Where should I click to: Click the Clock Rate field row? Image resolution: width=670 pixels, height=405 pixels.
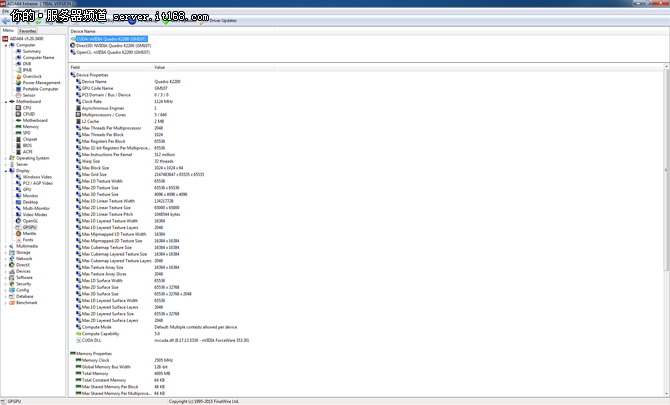171,102
